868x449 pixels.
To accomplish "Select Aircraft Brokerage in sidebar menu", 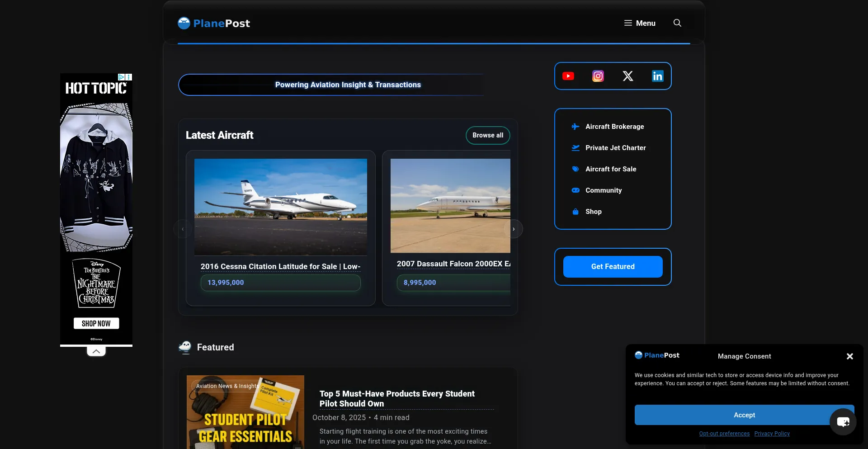I will click(614, 127).
